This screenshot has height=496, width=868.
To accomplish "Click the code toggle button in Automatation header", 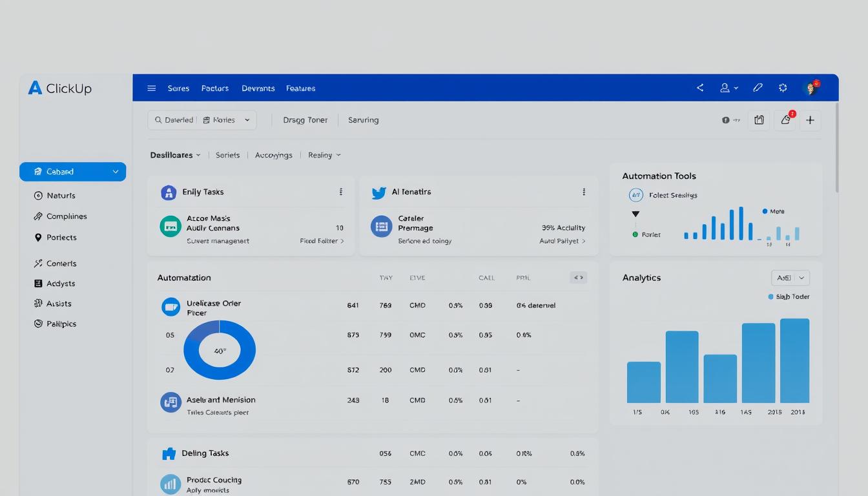I will (x=578, y=278).
